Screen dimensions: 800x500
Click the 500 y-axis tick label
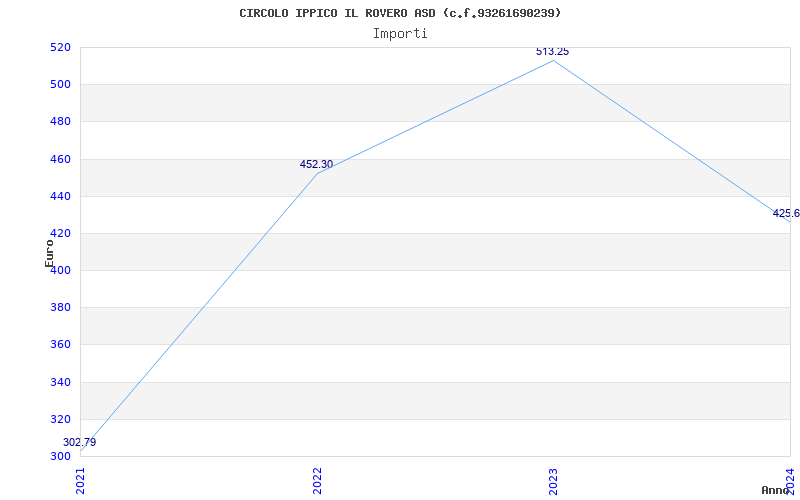click(59, 85)
